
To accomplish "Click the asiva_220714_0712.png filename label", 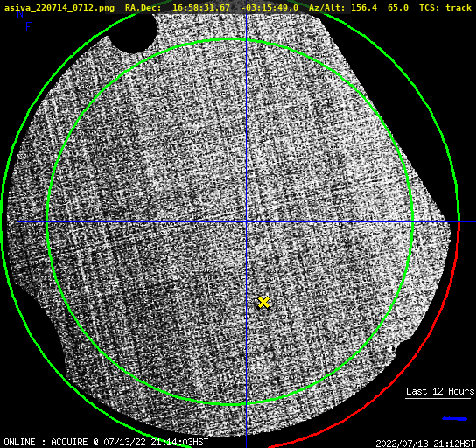I will click(59, 7).
